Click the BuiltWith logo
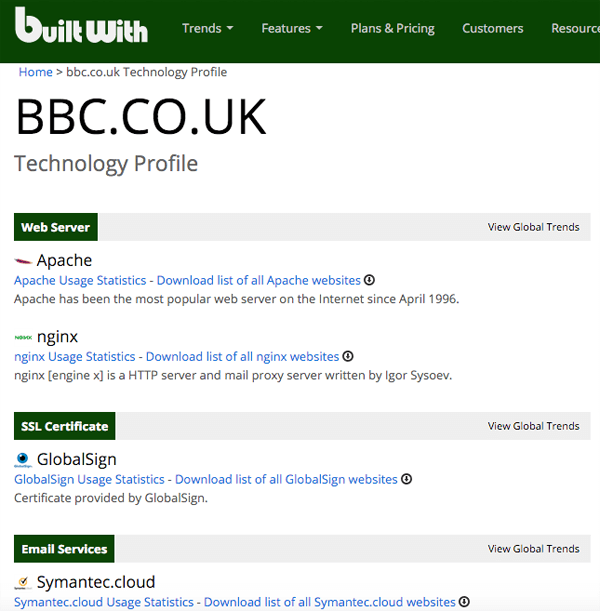The image size is (600, 611). pos(81,25)
